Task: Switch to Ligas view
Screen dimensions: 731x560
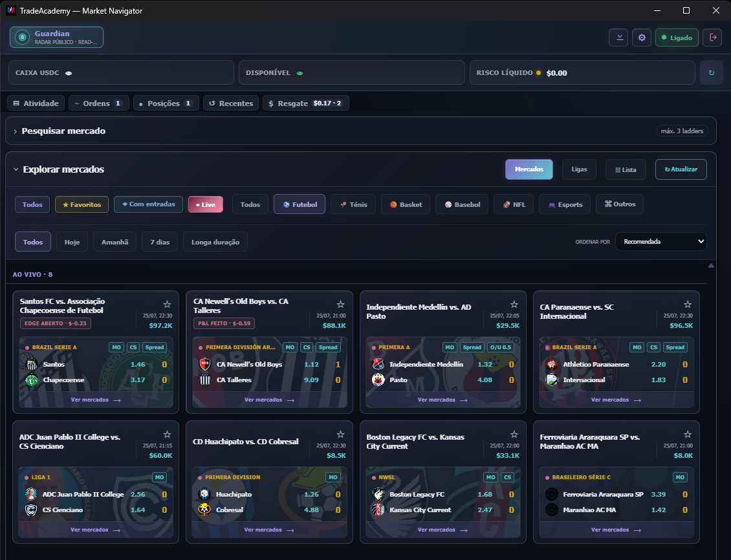Action: 579,169
